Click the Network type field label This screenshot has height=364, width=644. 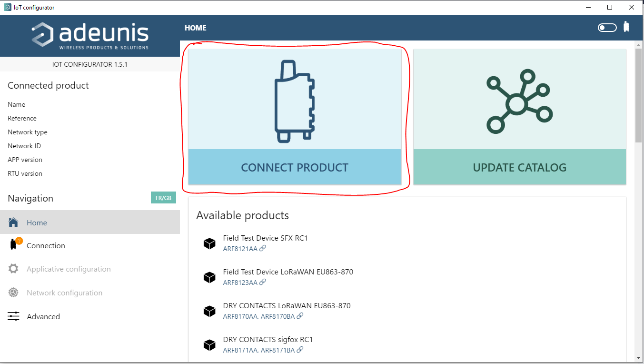pos(28,132)
